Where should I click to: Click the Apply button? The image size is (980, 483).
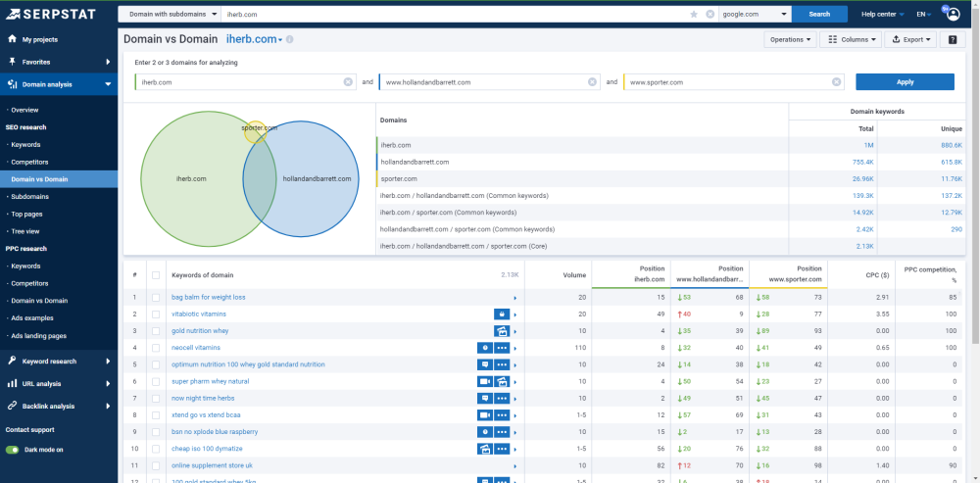click(x=905, y=82)
